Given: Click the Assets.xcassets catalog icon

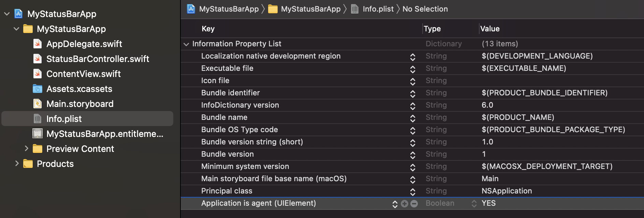Looking at the screenshot, I should [x=38, y=89].
